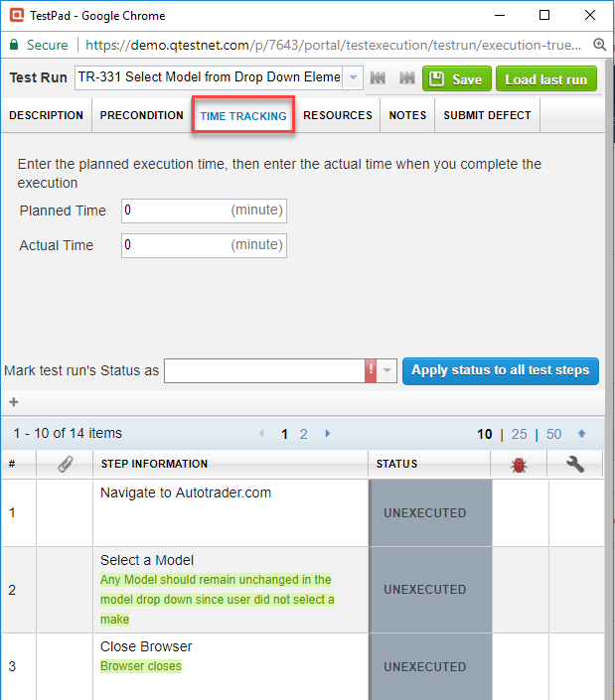The width and height of the screenshot is (615, 700).
Task: Open the RESOURCES tab
Action: tap(338, 115)
